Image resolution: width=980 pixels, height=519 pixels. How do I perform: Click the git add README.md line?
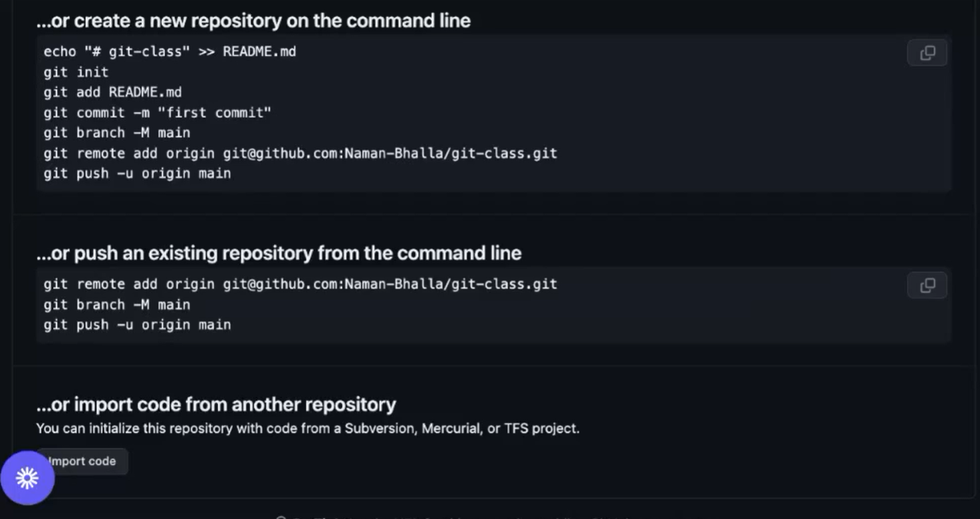(112, 92)
